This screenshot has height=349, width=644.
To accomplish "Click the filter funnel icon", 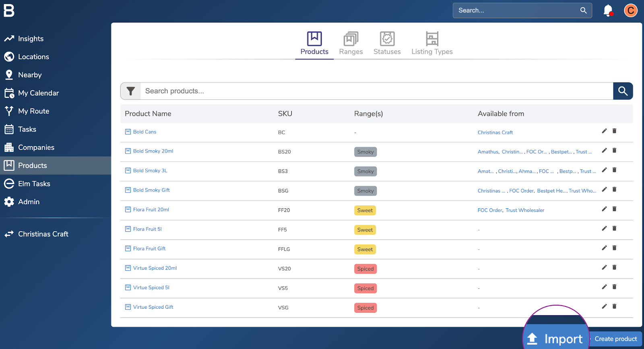I will click(130, 91).
